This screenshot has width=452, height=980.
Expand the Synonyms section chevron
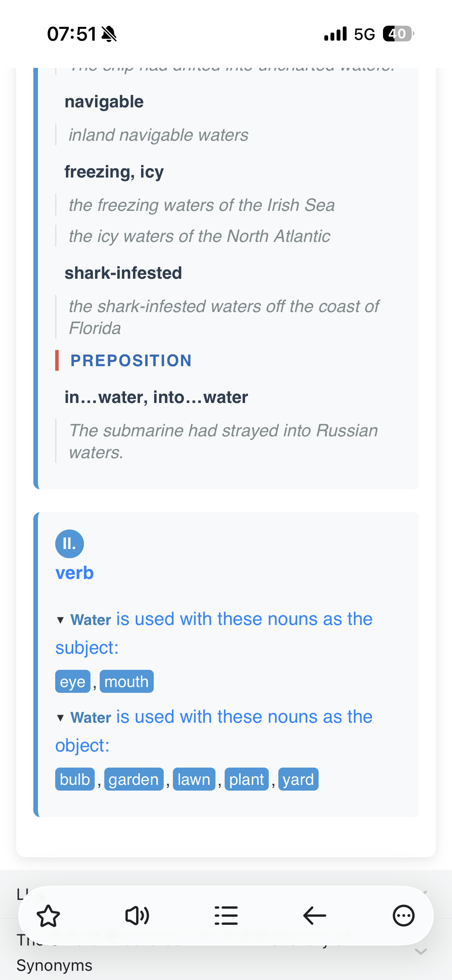point(421,952)
